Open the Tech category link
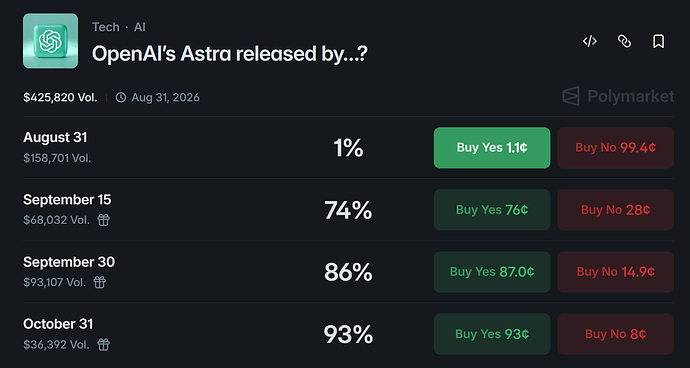Viewport: 690px width, 368px height. pyautogui.click(x=106, y=27)
